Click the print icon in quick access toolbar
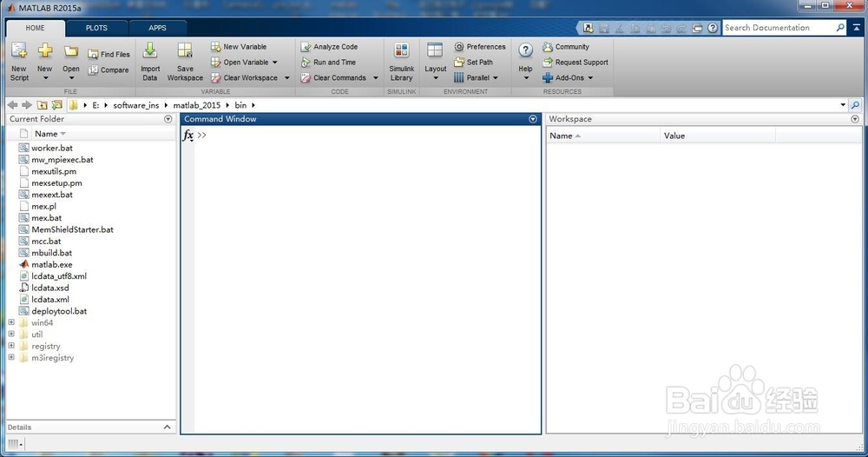 (698, 28)
